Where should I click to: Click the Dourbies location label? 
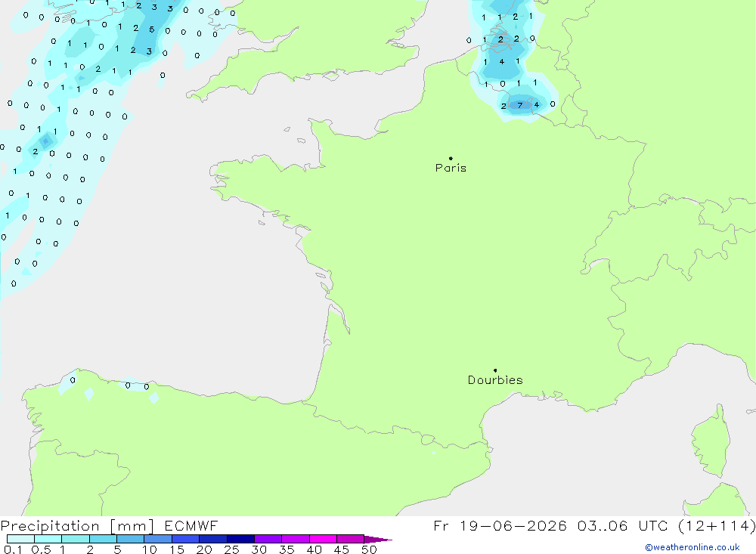point(495,380)
